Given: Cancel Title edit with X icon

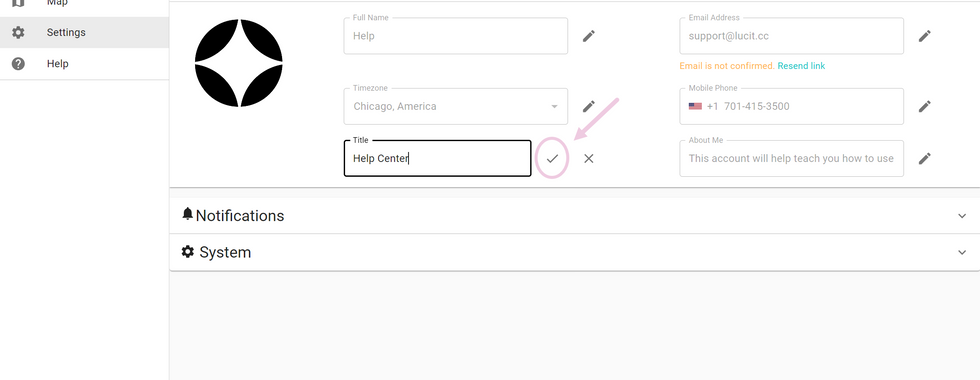Looking at the screenshot, I should point(589,159).
